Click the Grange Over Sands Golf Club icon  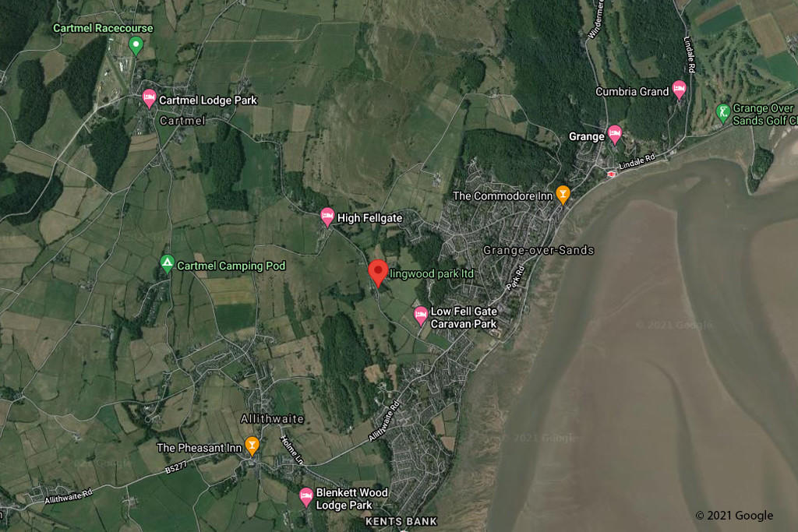723,113
